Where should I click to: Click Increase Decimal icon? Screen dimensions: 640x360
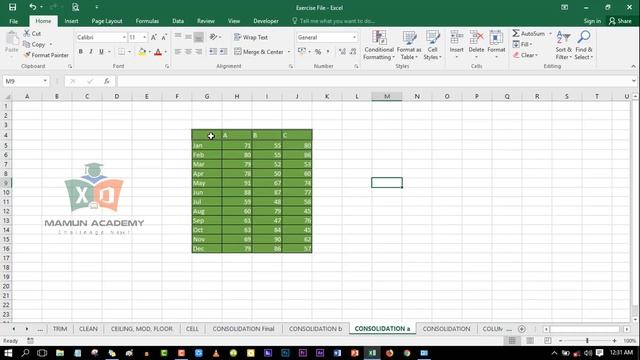[x=342, y=52]
